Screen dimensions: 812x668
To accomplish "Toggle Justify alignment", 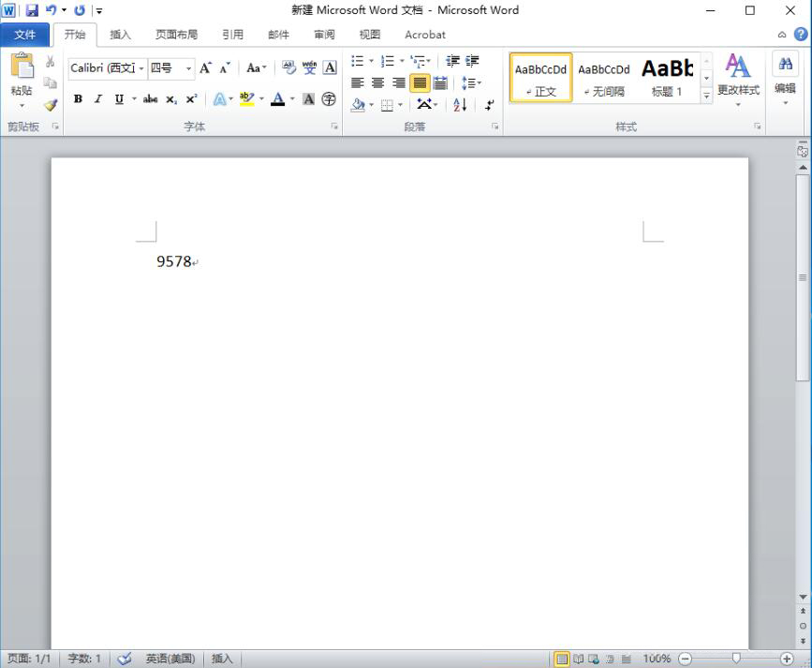I will [x=420, y=83].
